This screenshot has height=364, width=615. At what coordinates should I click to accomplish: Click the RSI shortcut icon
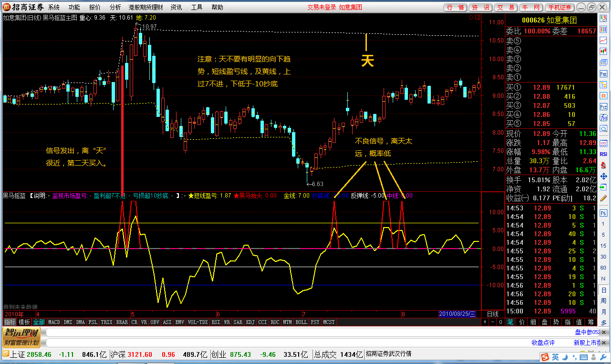(604, 154)
